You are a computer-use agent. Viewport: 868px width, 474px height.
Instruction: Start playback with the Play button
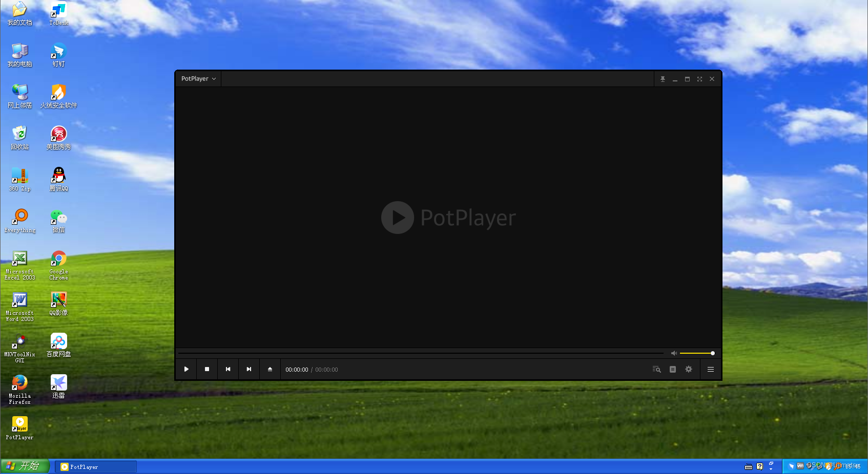(x=187, y=369)
